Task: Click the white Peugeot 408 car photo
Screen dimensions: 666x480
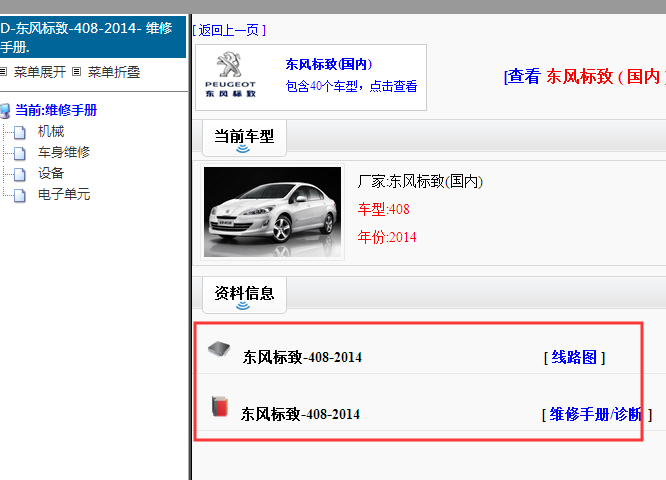Action: (272, 212)
